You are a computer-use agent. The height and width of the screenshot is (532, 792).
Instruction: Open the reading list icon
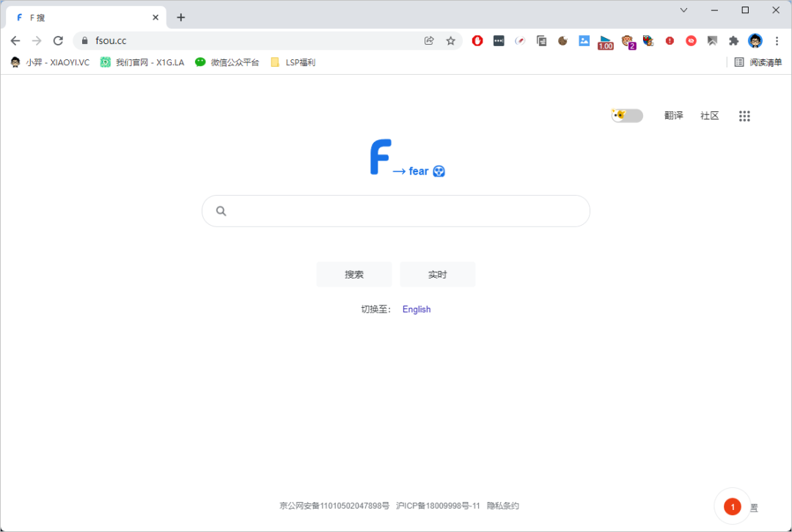[739, 62]
